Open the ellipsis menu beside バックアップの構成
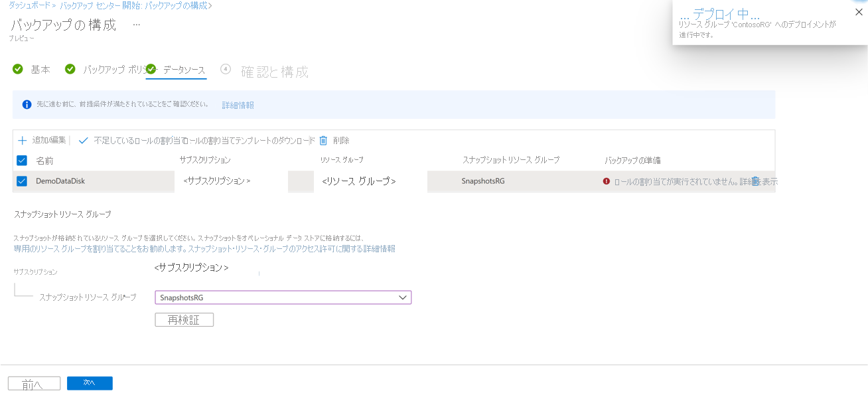 coord(137,25)
